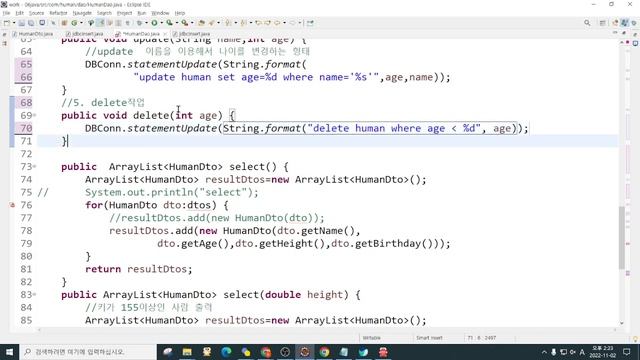Click 'Smart Insert' in the status bar
This screenshot has height=360, width=640.
tap(429, 338)
